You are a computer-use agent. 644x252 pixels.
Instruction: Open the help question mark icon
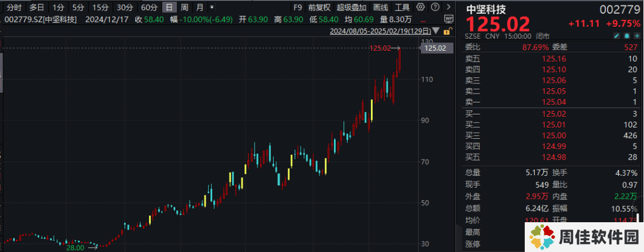(435, 7)
